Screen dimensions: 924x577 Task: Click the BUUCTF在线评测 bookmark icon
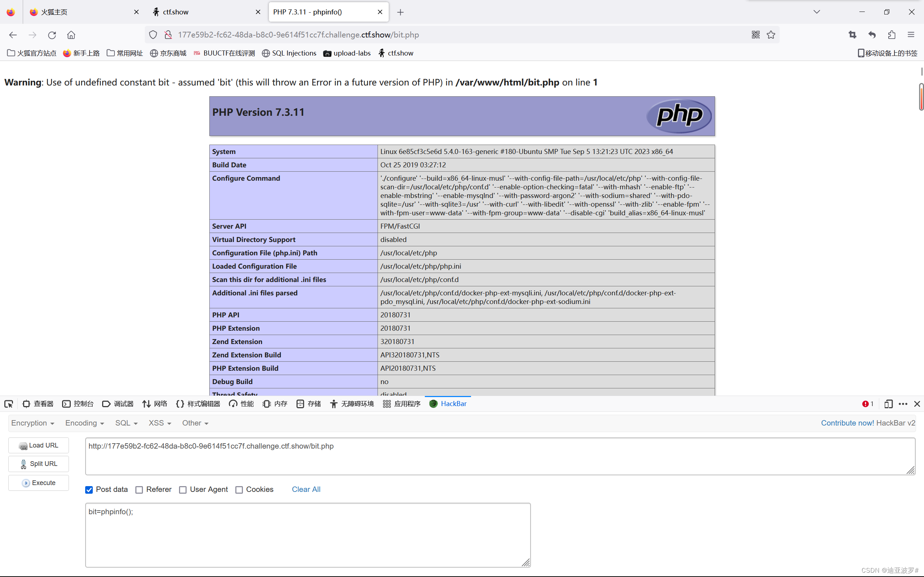197,53
